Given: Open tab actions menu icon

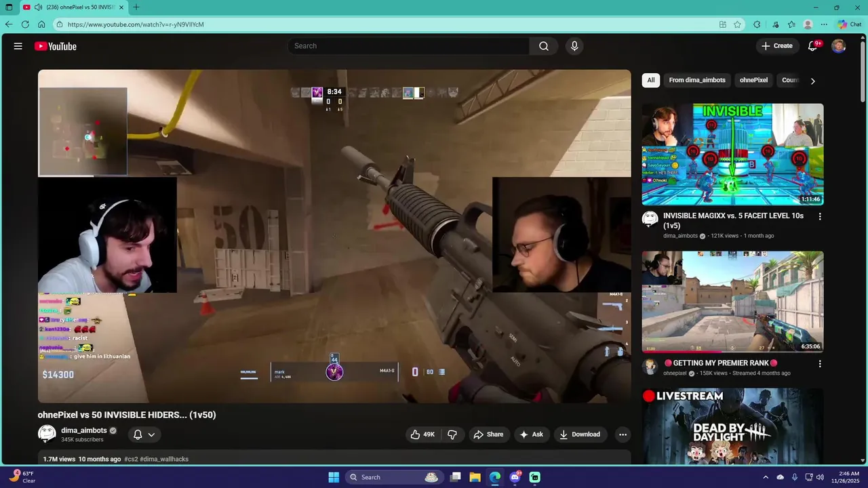Looking at the screenshot, I should point(9,7).
